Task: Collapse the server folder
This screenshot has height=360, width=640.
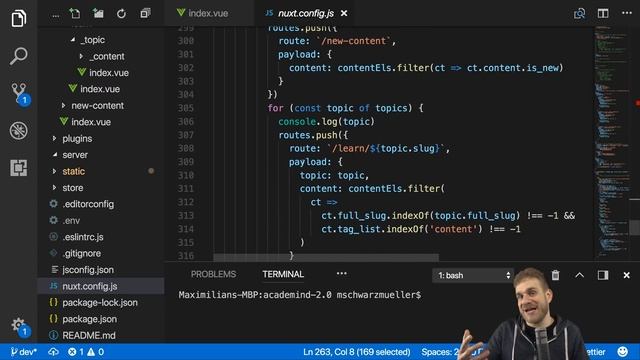Action: click(75, 155)
